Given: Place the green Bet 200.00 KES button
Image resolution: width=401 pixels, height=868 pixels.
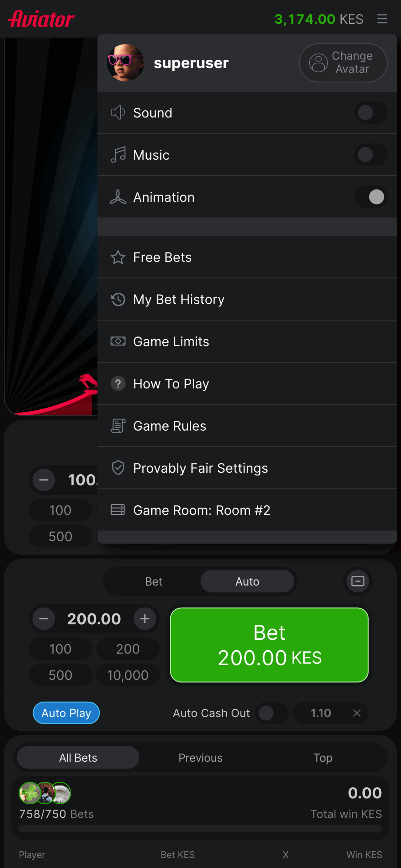Looking at the screenshot, I should pos(269,645).
